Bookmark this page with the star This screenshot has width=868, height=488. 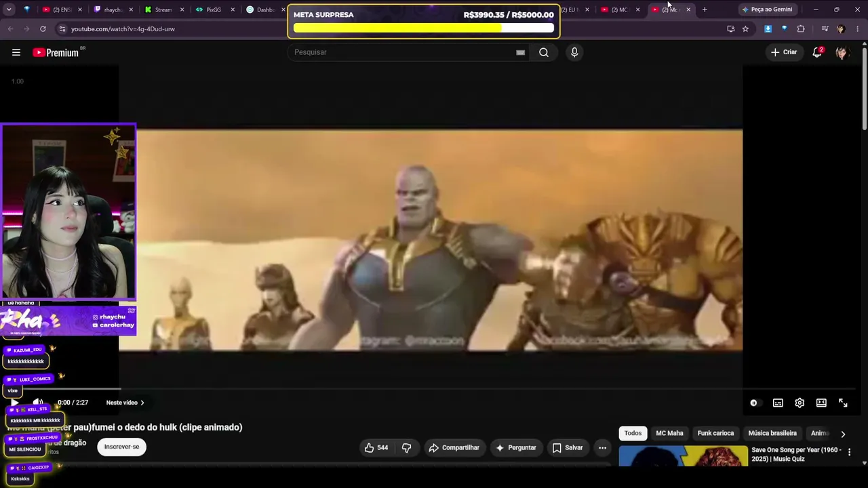click(745, 29)
